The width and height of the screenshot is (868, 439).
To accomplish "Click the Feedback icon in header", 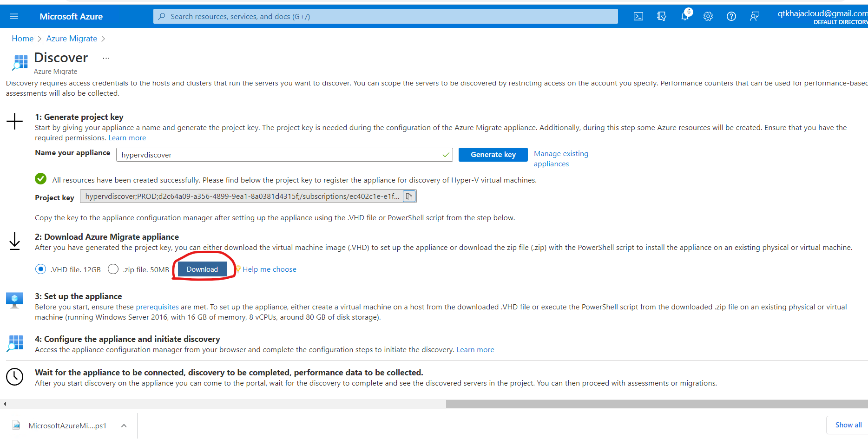I will (755, 16).
